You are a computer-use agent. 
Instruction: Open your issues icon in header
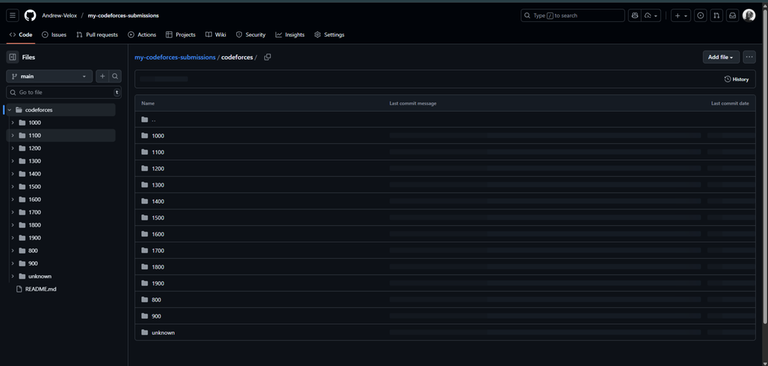point(701,16)
